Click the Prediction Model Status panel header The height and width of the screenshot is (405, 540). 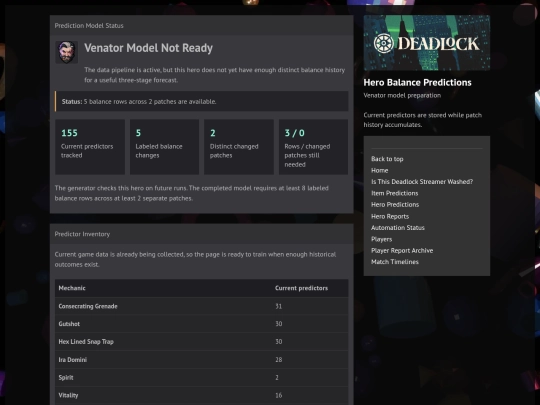[201, 25]
